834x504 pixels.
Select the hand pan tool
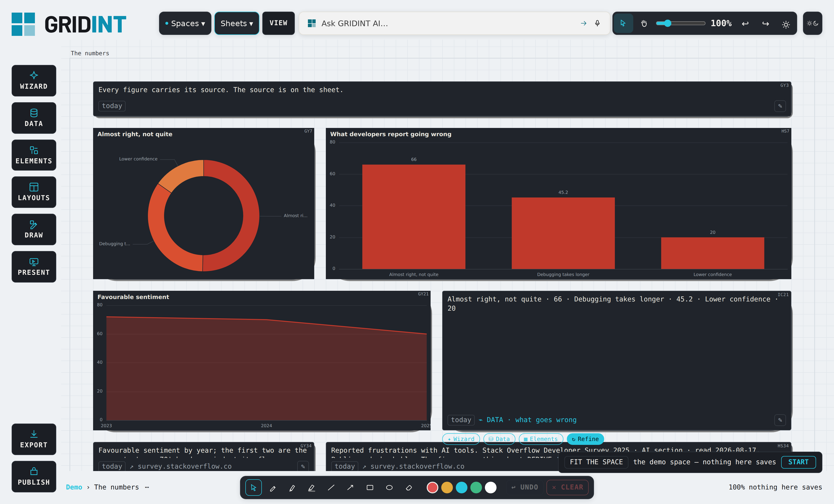click(644, 23)
